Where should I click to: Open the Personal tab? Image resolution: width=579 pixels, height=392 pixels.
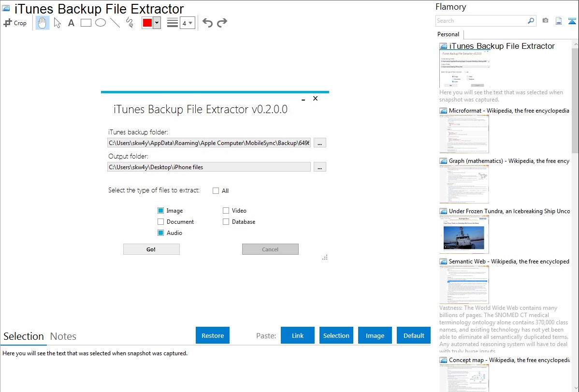coord(449,34)
